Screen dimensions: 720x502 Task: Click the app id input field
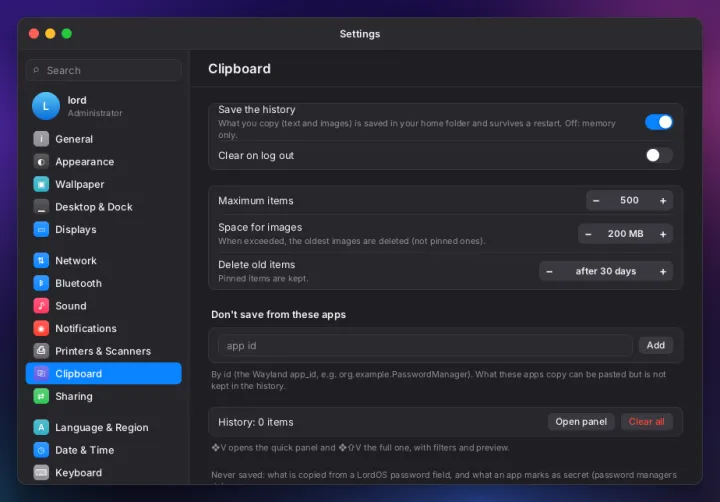425,345
